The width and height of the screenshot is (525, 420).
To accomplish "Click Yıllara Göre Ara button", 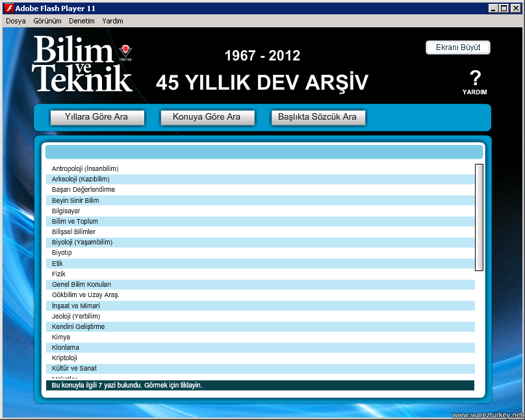I will click(97, 117).
